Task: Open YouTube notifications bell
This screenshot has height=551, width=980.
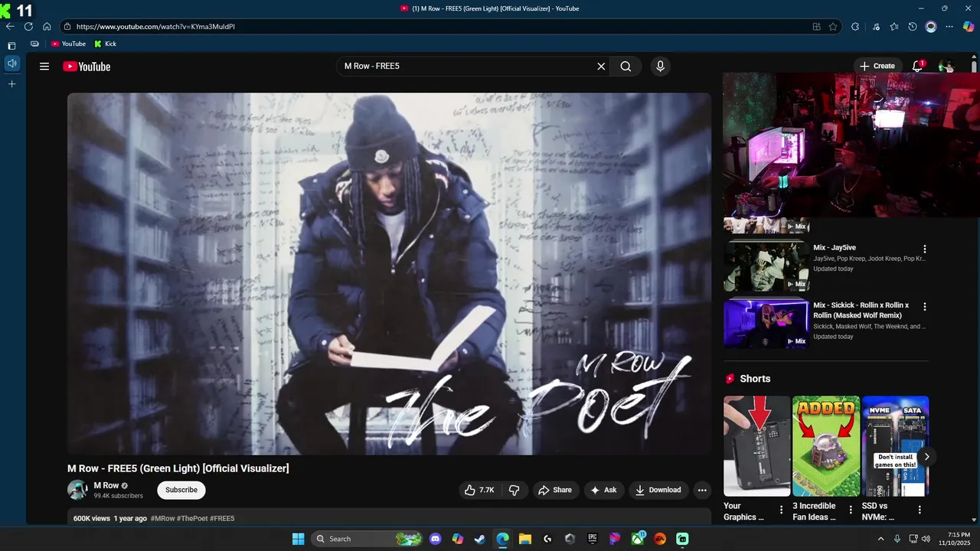Action: point(917,67)
